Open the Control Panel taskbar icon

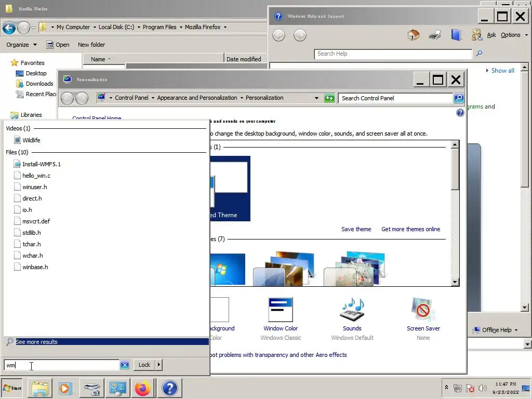pos(117,388)
